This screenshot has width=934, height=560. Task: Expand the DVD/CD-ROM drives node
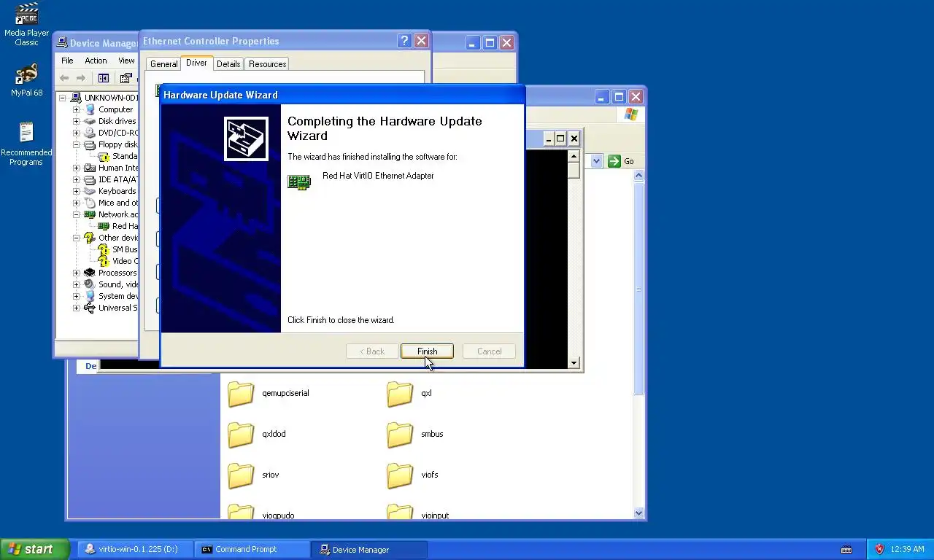76,133
